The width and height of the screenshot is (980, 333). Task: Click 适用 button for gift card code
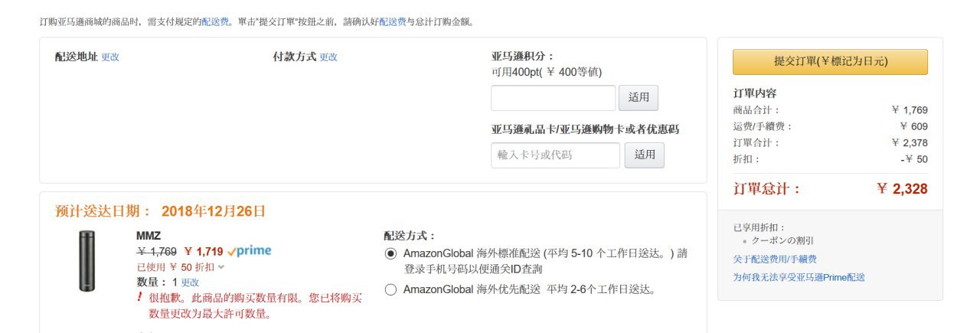coord(645,155)
